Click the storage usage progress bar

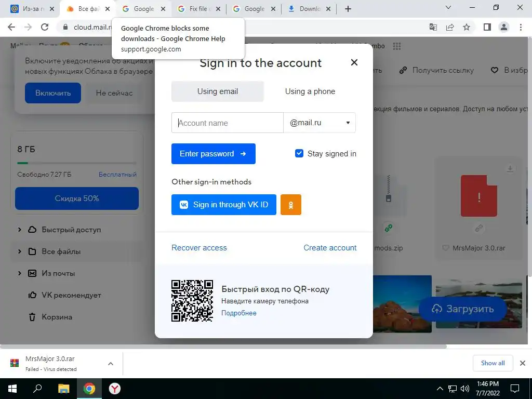77,163
